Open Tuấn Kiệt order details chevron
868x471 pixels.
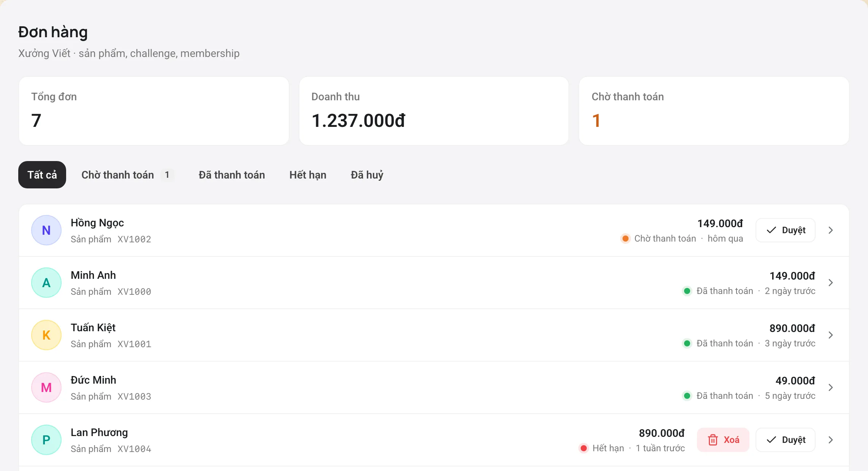[831, 335]
